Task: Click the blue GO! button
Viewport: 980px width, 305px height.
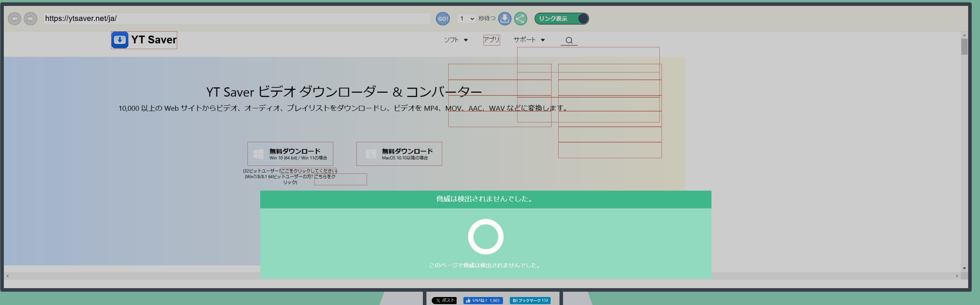Action: (x=442, y=19)
